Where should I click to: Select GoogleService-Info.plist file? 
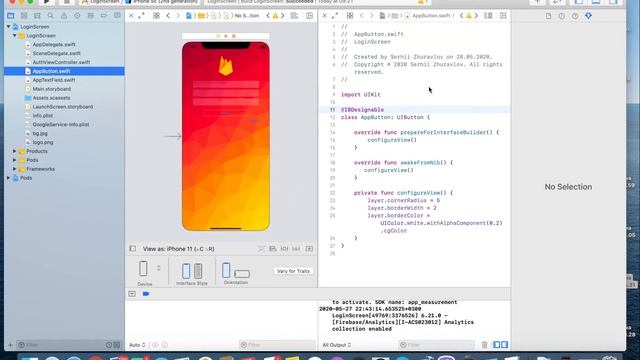[61, 124]
